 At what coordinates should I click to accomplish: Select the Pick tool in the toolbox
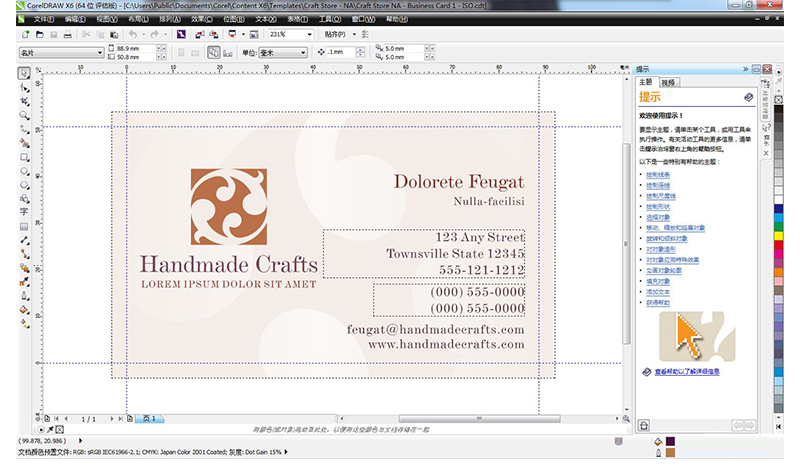point(24,74)
